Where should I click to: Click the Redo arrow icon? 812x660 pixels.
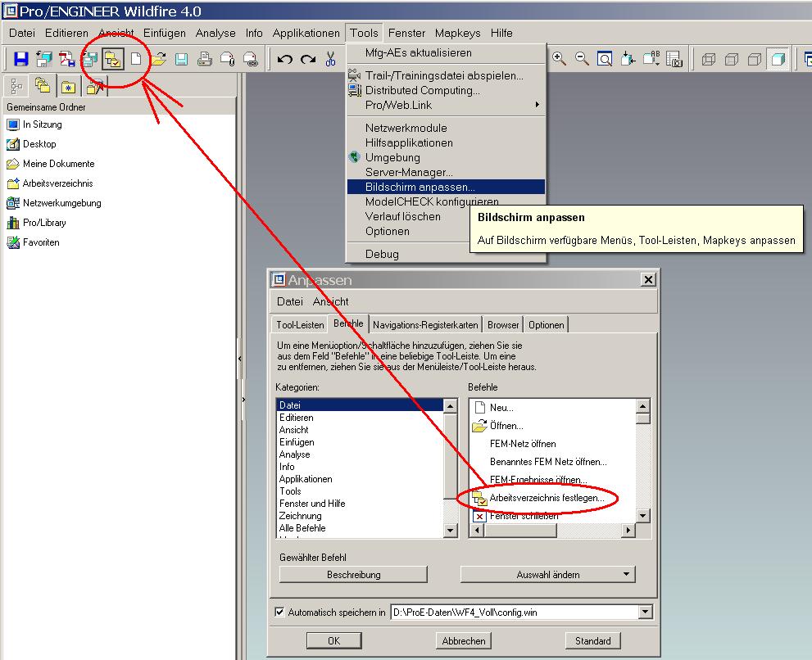pyautogui.click(x=308, y=59)
